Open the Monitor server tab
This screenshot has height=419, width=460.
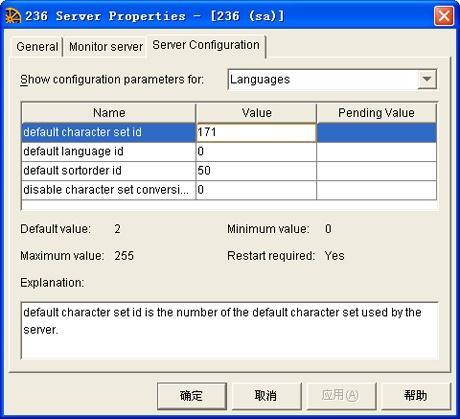[x=106, y=47]
